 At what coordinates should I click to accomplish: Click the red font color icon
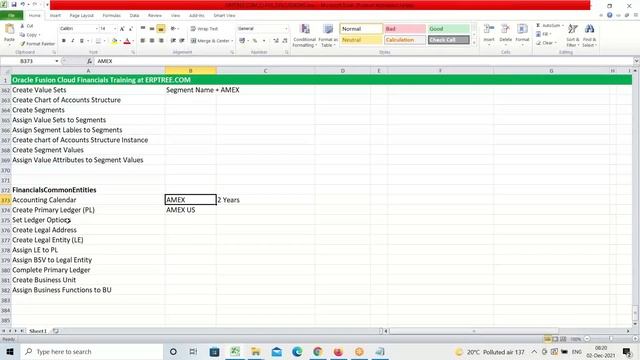(x=127, y=41)
